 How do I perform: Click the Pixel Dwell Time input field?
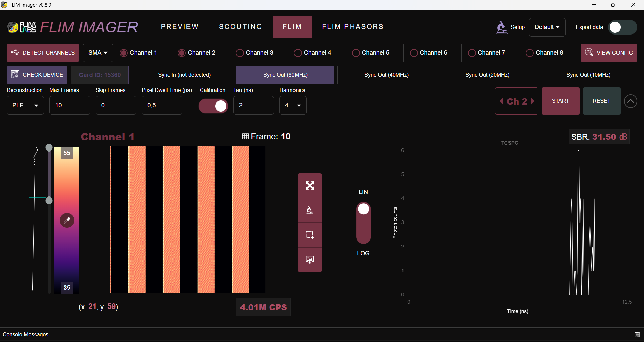tap(162, 105)
